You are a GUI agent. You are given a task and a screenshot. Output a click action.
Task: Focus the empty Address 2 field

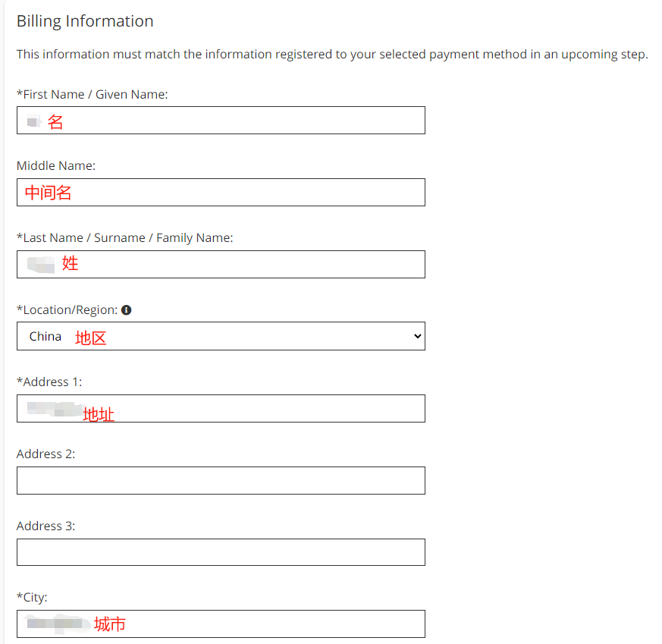point(221,481)
